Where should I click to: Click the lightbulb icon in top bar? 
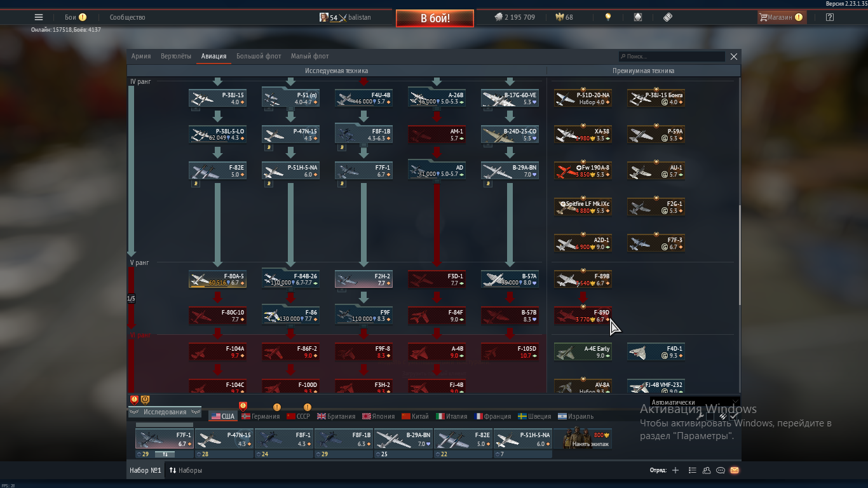(x=608, y=17)
